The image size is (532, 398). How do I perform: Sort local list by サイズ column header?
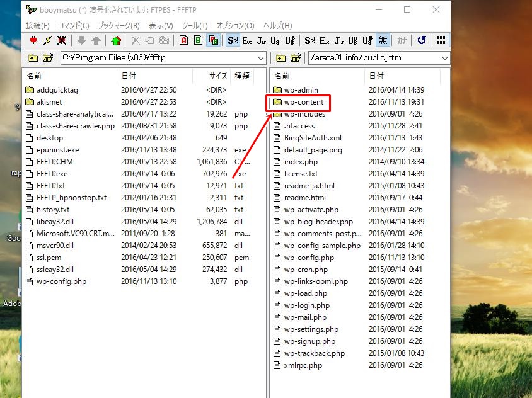[x=212, y=76]
